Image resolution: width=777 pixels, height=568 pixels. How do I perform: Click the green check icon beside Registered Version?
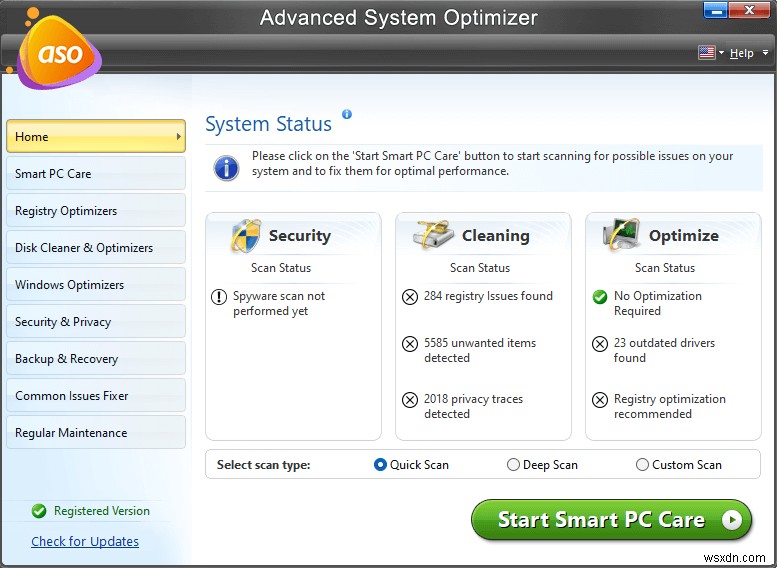39,511
